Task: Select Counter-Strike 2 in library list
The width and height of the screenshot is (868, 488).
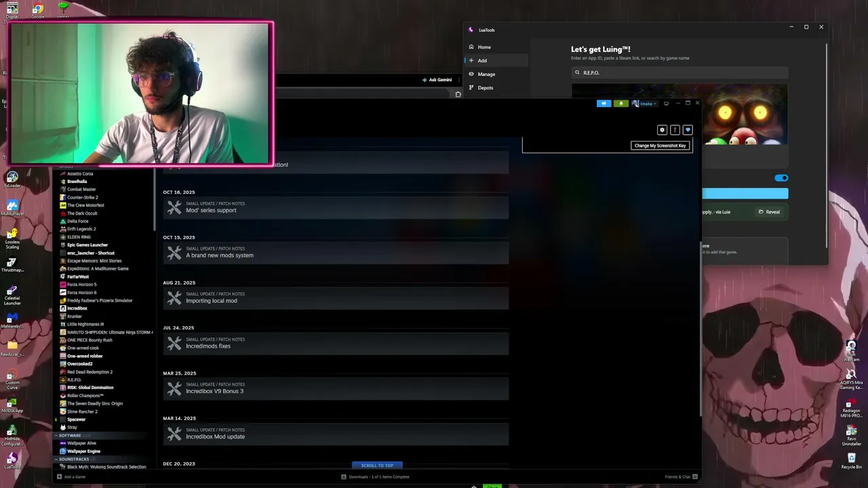Action: point(82,197)
